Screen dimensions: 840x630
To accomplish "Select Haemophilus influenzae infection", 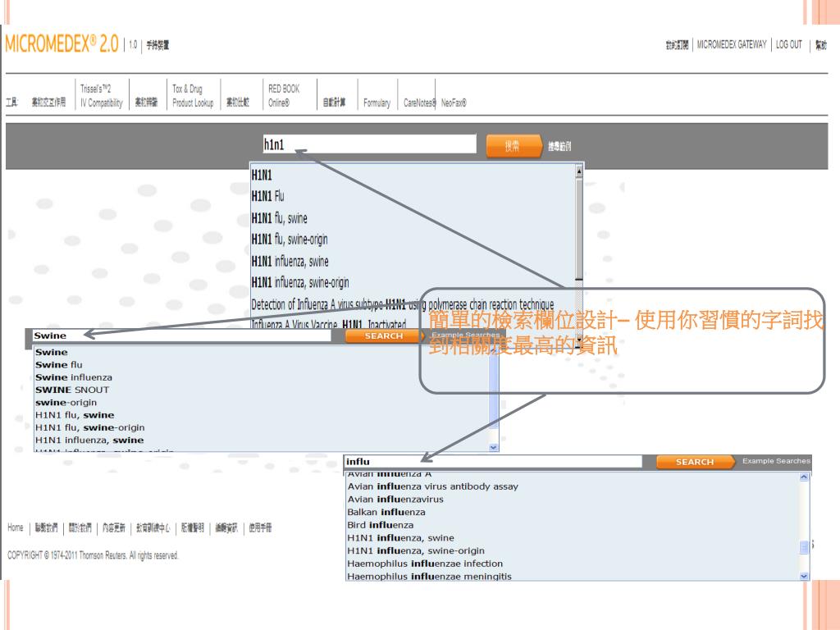I will pos(425,564).
